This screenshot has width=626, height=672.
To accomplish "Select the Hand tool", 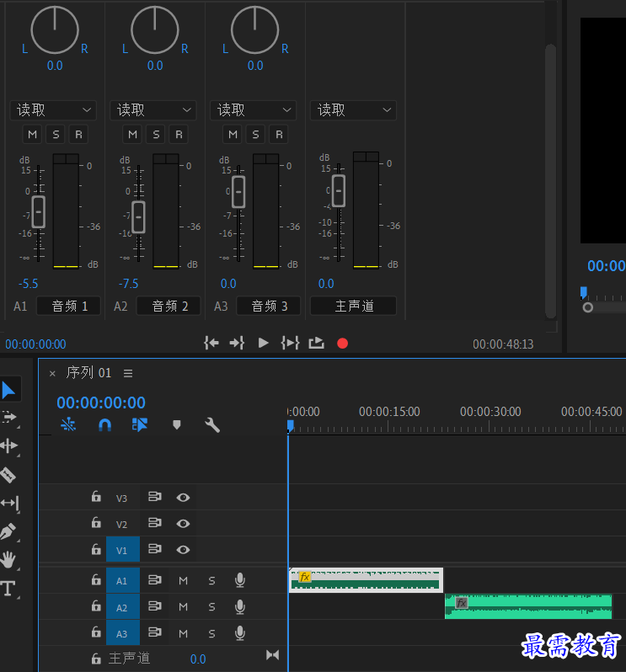I will (8, 560).
